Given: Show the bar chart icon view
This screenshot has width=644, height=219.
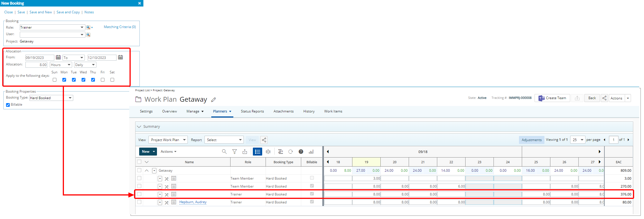Looking at the screenshot, I should tap(311, 152).
